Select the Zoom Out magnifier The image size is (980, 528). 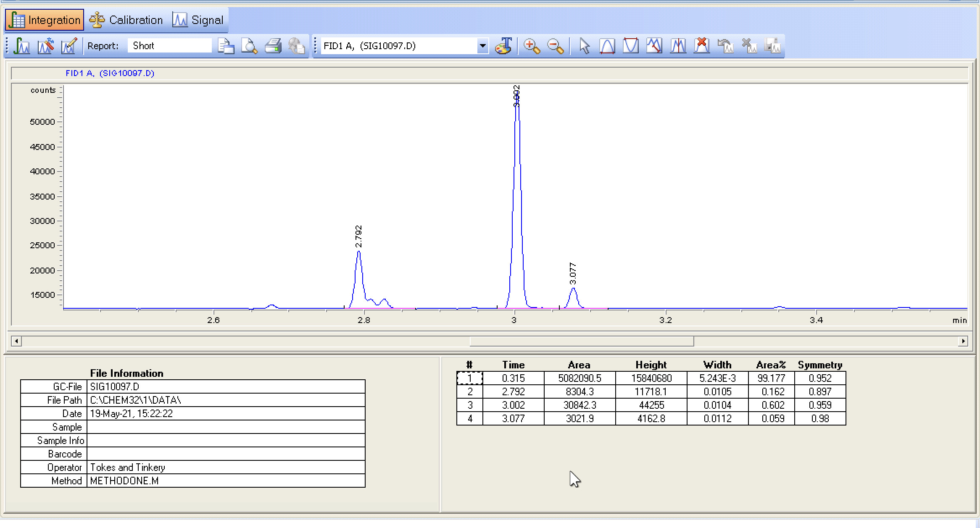[555, 46]
